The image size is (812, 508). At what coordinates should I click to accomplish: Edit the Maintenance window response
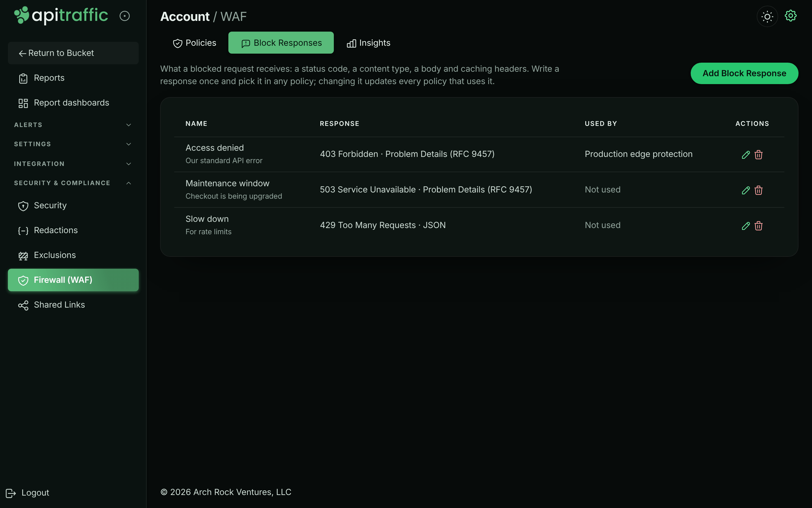(x=745, y=190)
